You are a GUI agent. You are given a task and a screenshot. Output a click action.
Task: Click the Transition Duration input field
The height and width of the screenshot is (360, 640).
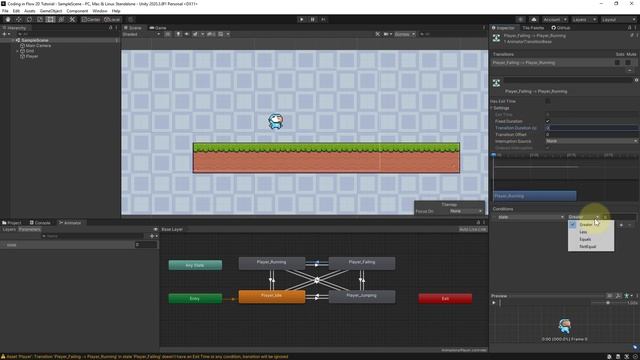pyautogui.click(x=592, y=128)
